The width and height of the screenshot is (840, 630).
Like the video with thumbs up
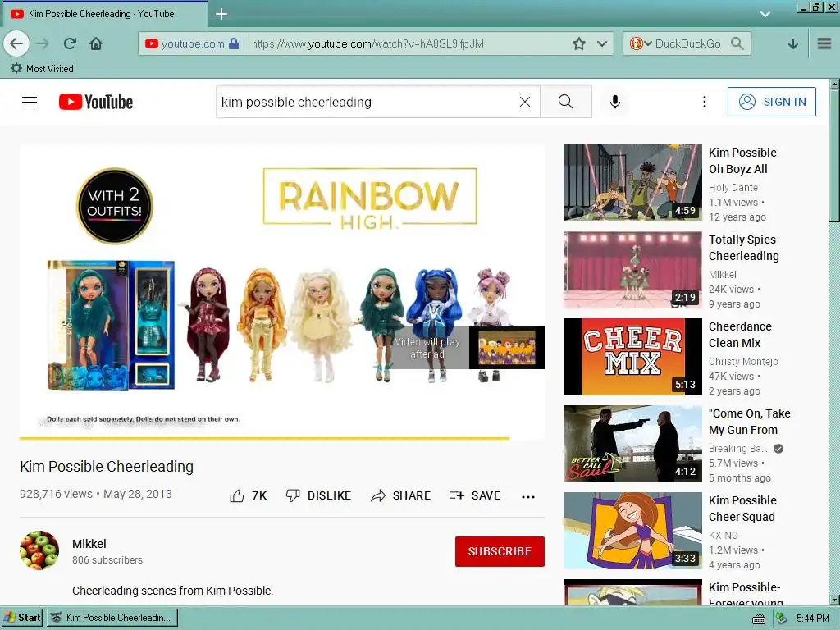click(x=248, y=496)
